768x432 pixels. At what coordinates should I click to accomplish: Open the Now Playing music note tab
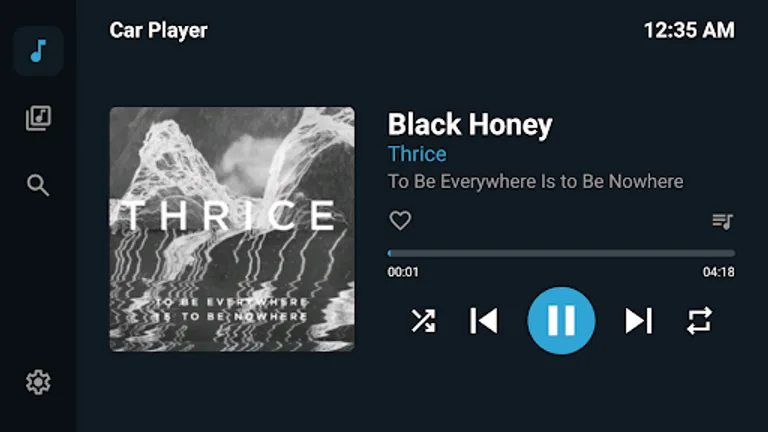38,51
